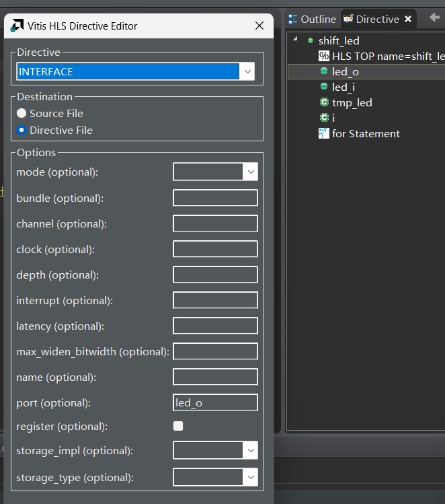Focus the bundle input field

(x=215, y=198)
